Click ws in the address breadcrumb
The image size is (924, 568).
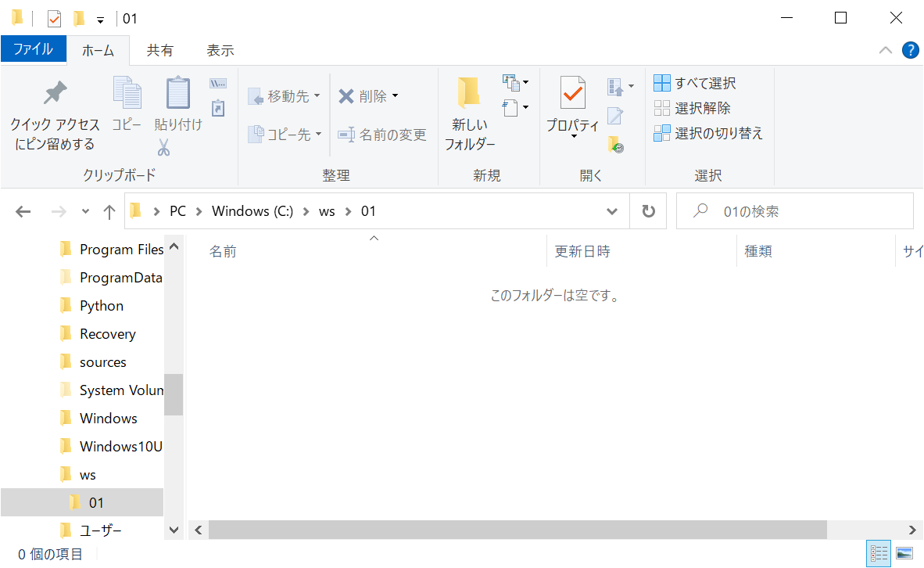[x=327, y=211]
